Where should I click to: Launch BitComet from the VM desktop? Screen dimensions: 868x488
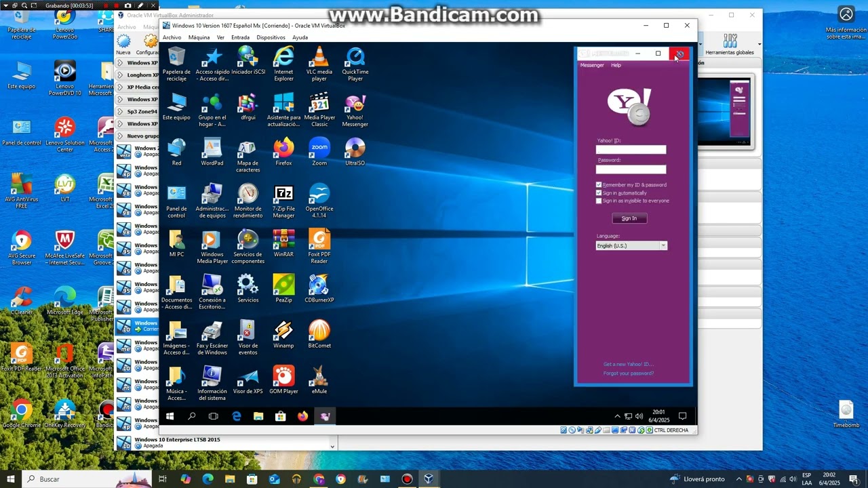tap(319, 335)
